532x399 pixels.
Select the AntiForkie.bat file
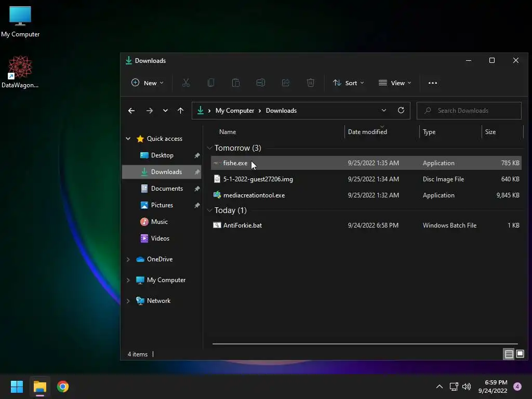(366, 225)
